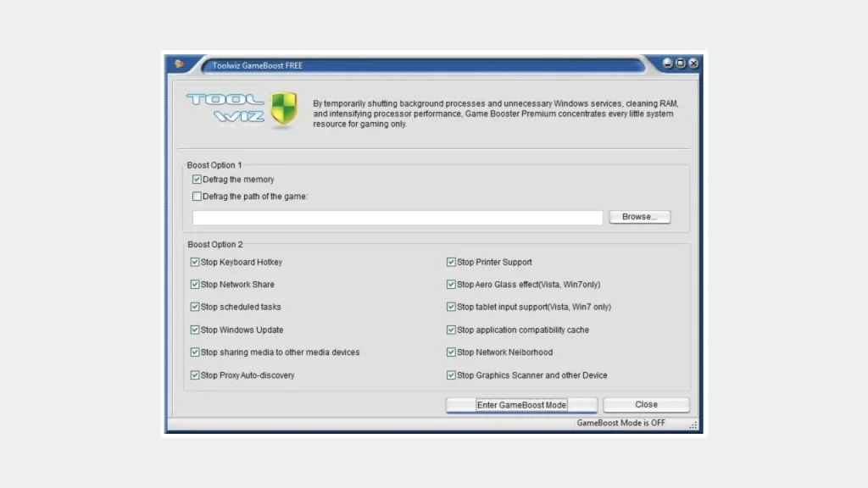Screen dimensions: 868x488
Task: Minimize the Toolwiz GameBoost window
Action: pos(668,63)
